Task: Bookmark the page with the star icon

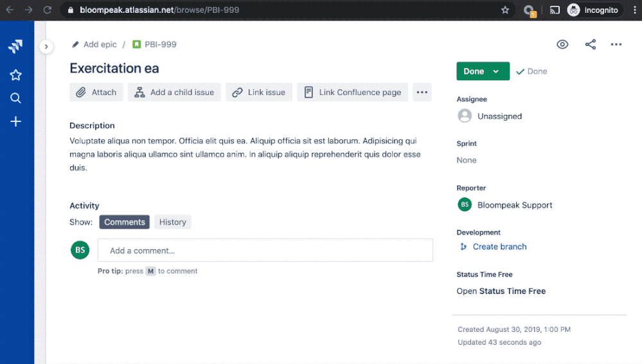Action: [x=505, y=10]
